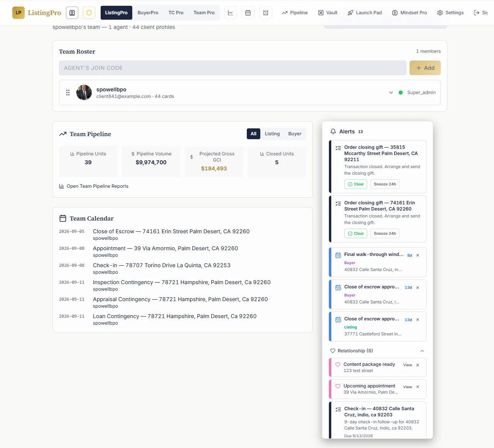
Task: Click the Team Calendar icon
Action: pos(63,218)
